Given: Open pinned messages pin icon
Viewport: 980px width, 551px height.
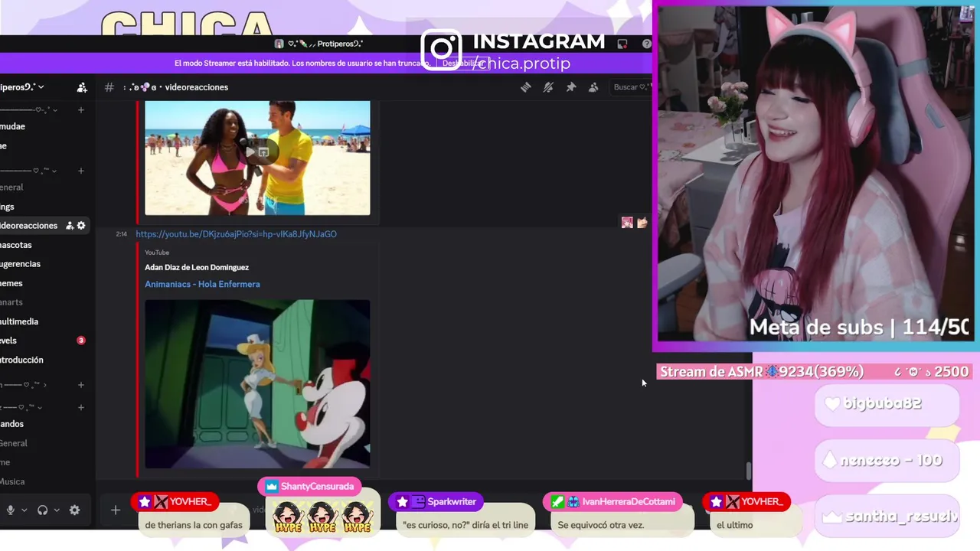Looking at the screenshot, I should [x=571, y=87].
